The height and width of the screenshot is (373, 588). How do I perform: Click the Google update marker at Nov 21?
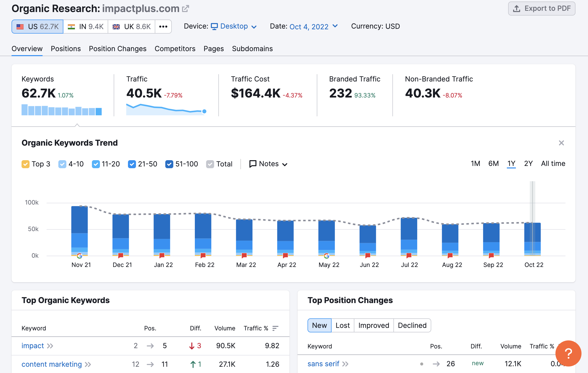79,256
